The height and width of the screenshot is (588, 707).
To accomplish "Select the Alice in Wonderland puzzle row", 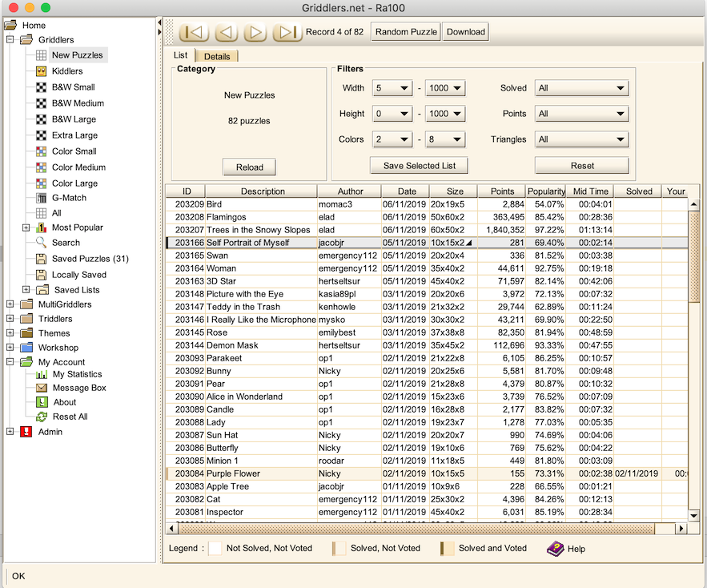I will pyautogui.click(x=427, y=397).
